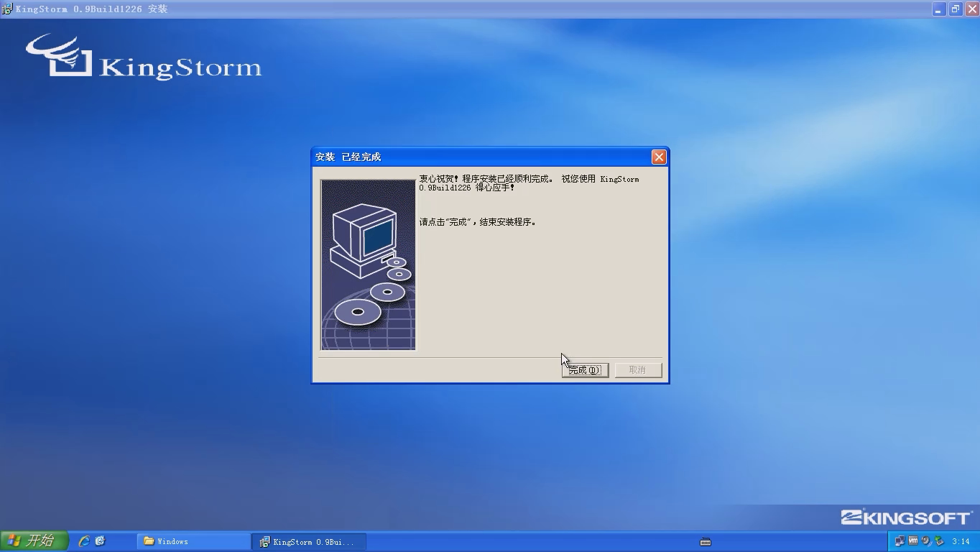
Task: Click the volume speaker tray icon
Action: tap(925, 541)
